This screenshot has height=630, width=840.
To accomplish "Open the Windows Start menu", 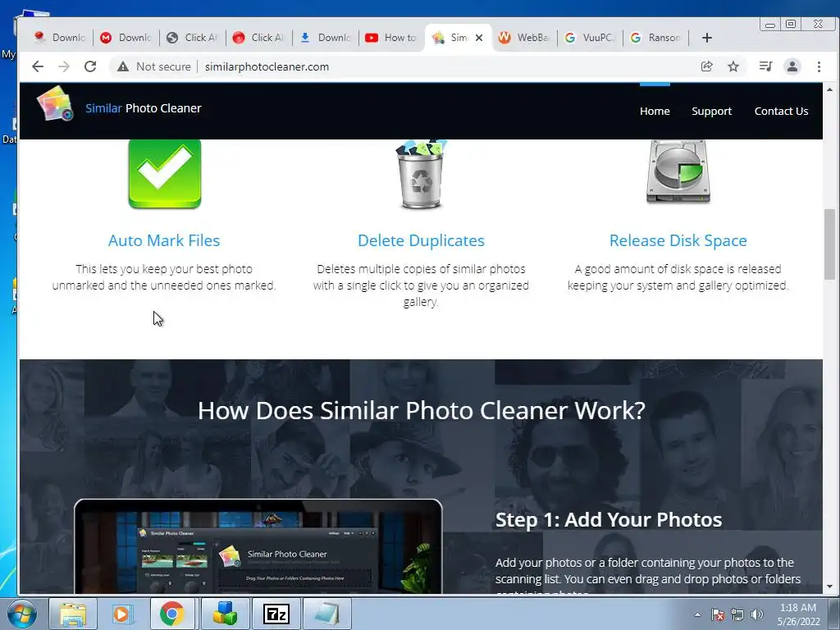I will [x=21, y=614].
